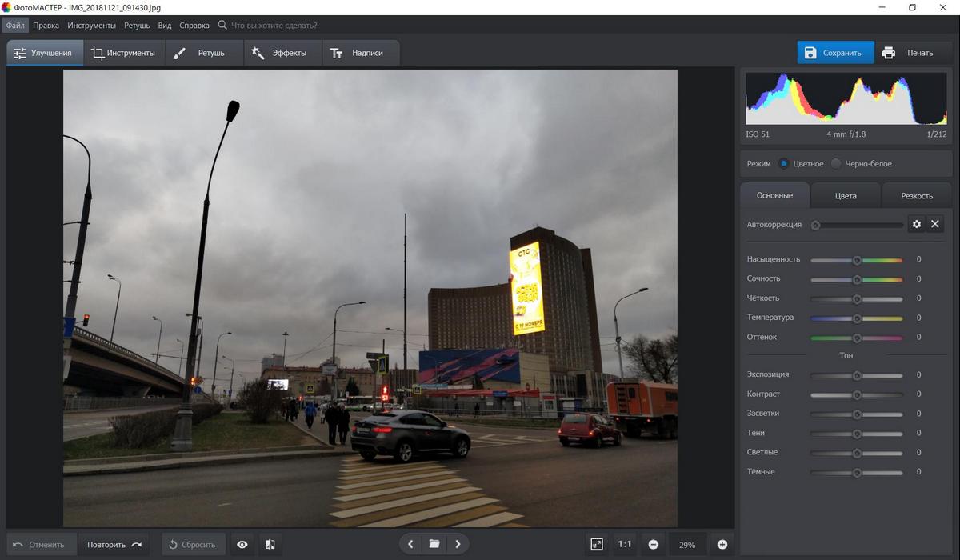The height and width of the screenshot is (560, 960).
Task: Go to previous photo with left arrow
Action: click(410, 544)
